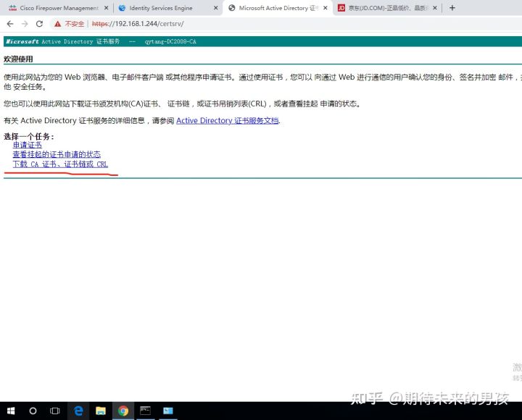Open 下载 CA 证书、证书链或 CRL link
The width and height of the screenshot is (522, 420).
pyautogui.click(x=60, y=164)
